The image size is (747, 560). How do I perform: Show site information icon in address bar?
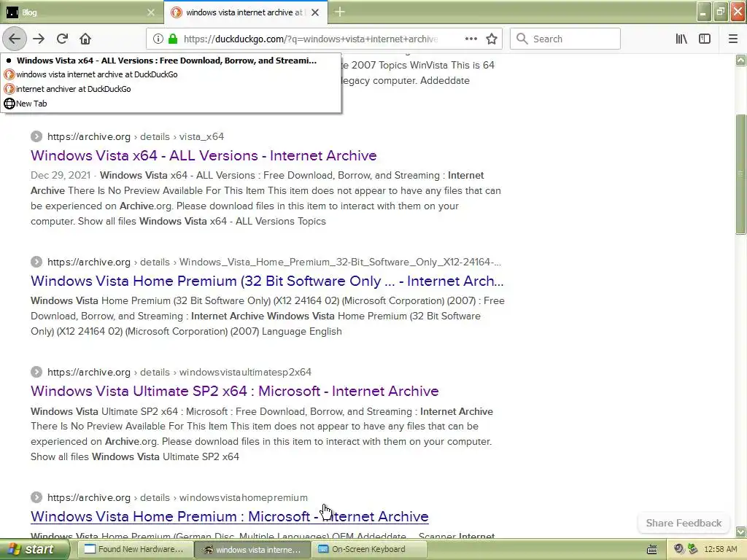[x=158, y=39]
